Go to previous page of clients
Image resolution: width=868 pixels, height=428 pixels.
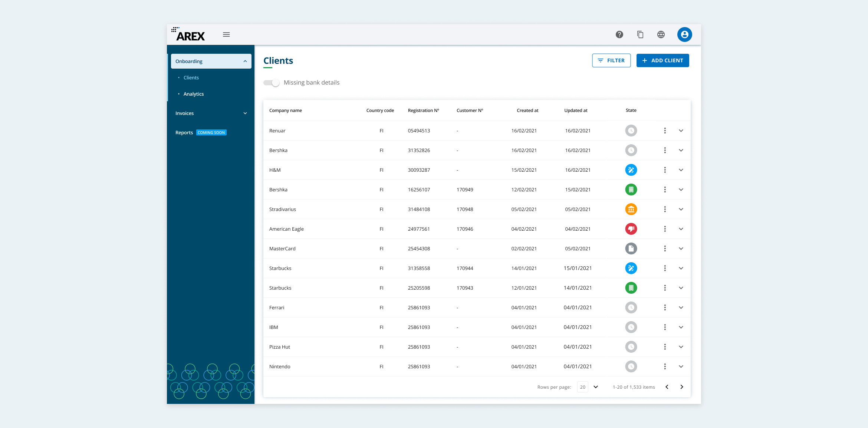click(667, 387)
